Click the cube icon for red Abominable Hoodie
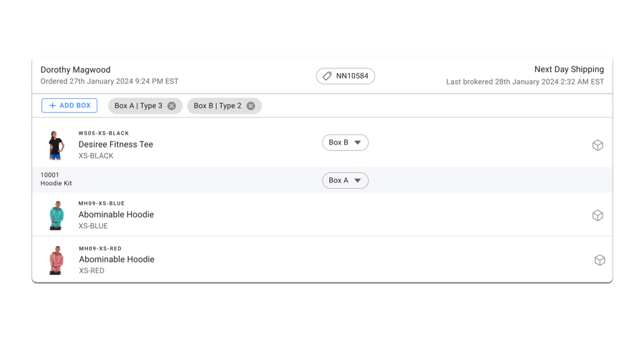The width and height of the screenshot is (644, 337). pos(600,260)
